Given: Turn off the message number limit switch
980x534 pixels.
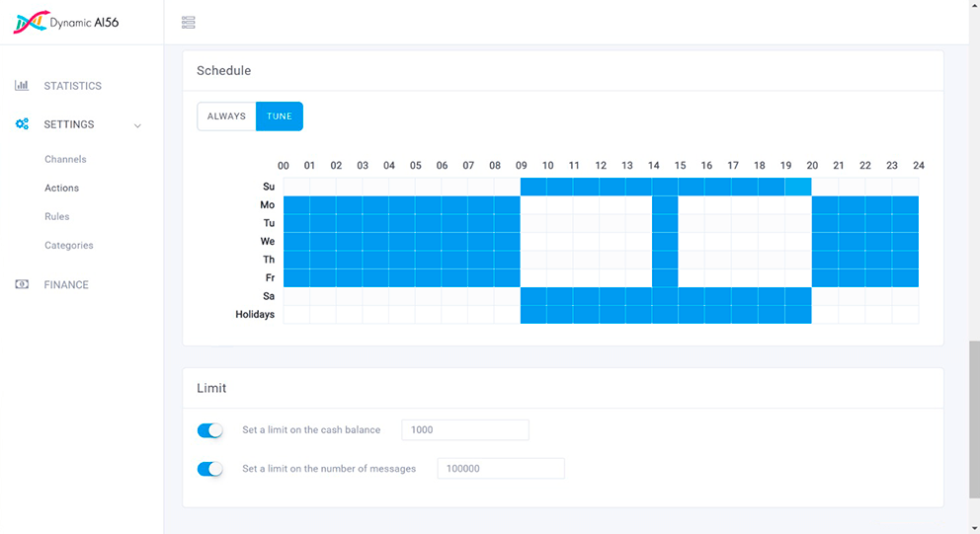Looking at the screenshot, I should tap(210, 469).
